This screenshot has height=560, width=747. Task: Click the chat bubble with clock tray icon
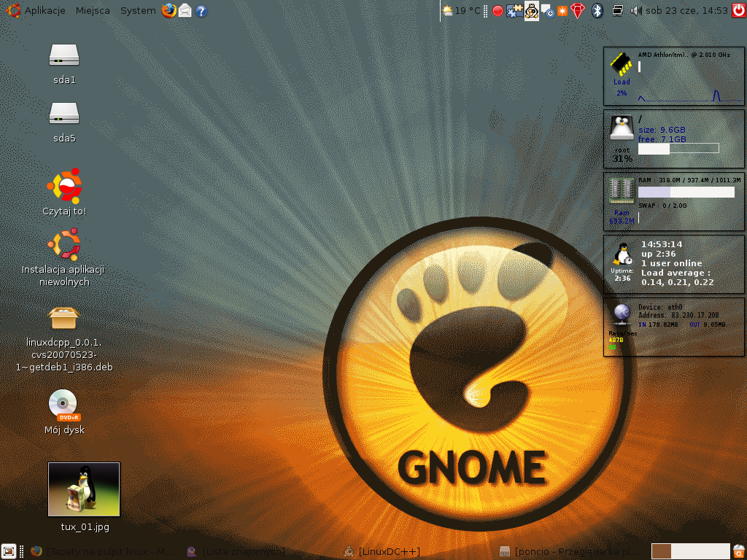(x=547, y=12)
